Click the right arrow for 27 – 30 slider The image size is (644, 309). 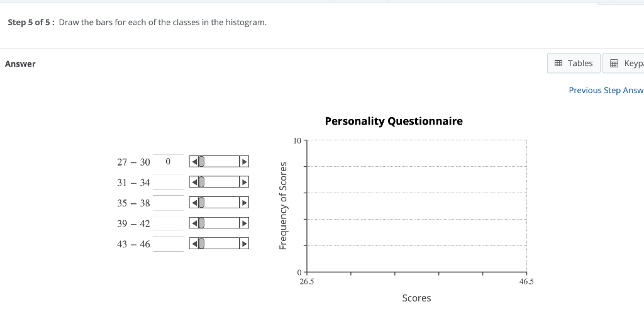tap(244, 162)
